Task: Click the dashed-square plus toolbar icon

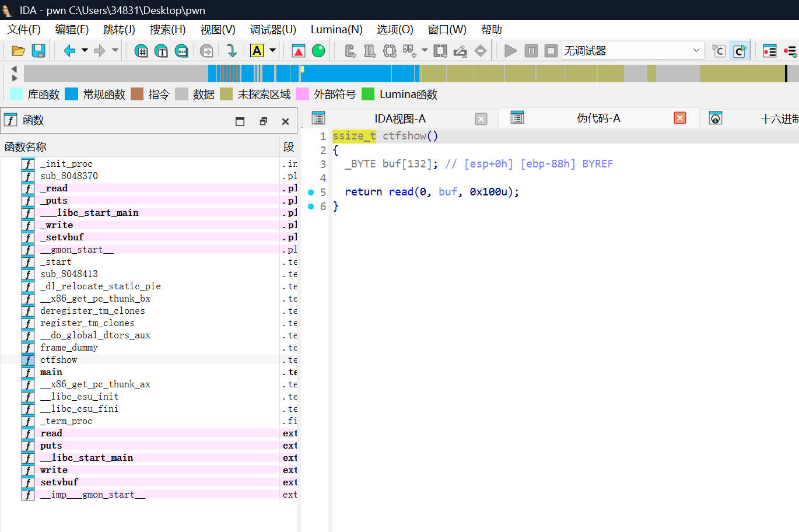Action: (390, 51)
